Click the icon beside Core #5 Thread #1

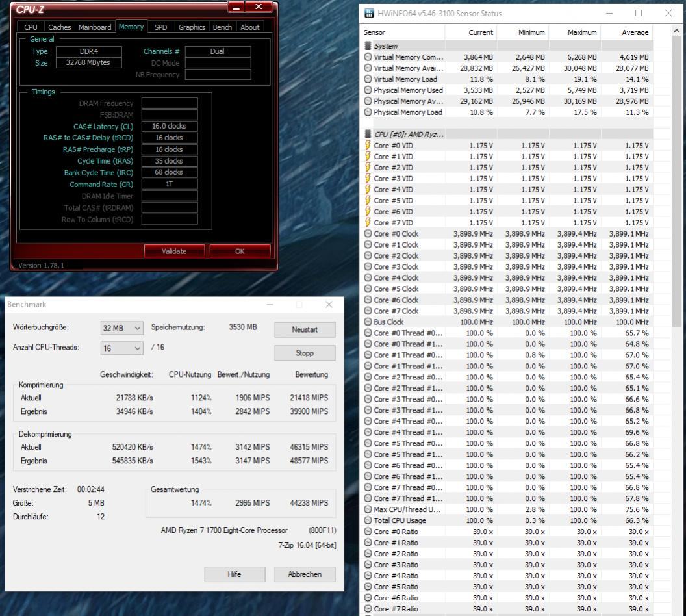coord(368,454)
